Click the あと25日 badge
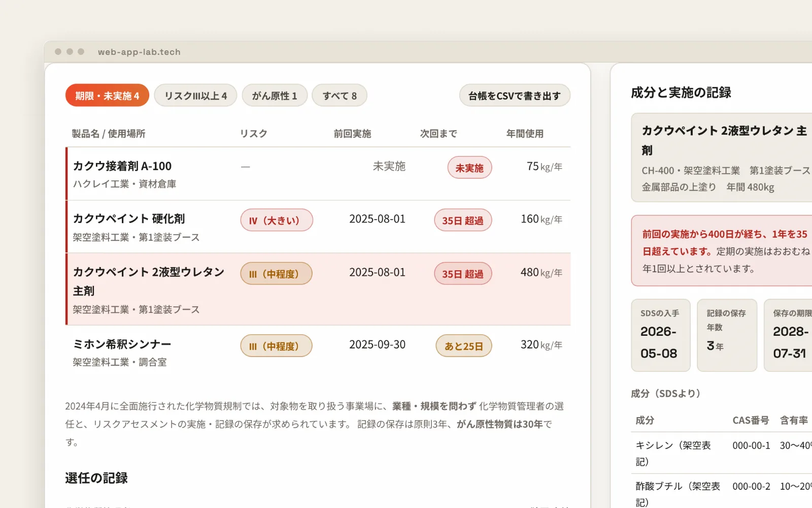 (464, 346)
